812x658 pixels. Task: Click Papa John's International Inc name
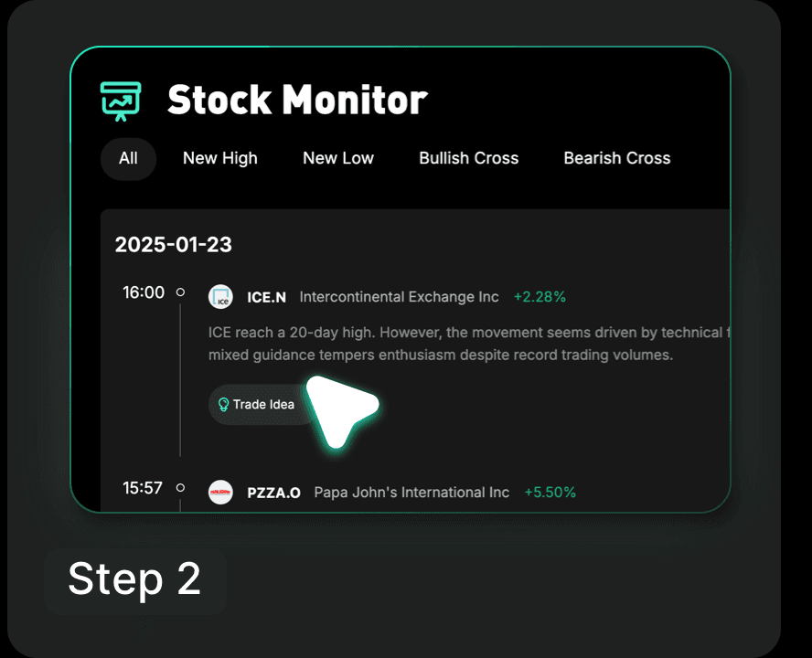(x=411, y=493)
